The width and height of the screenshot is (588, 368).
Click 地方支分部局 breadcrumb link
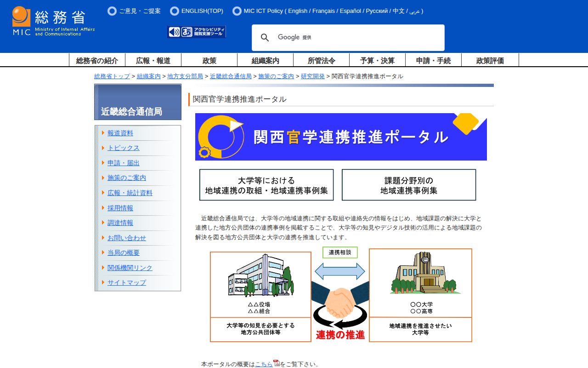[185, 76]
